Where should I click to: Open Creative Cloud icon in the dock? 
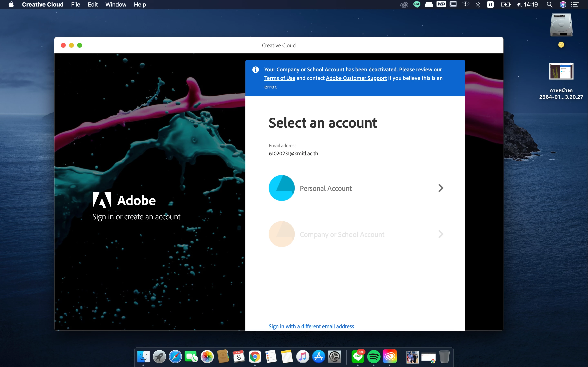390,357
